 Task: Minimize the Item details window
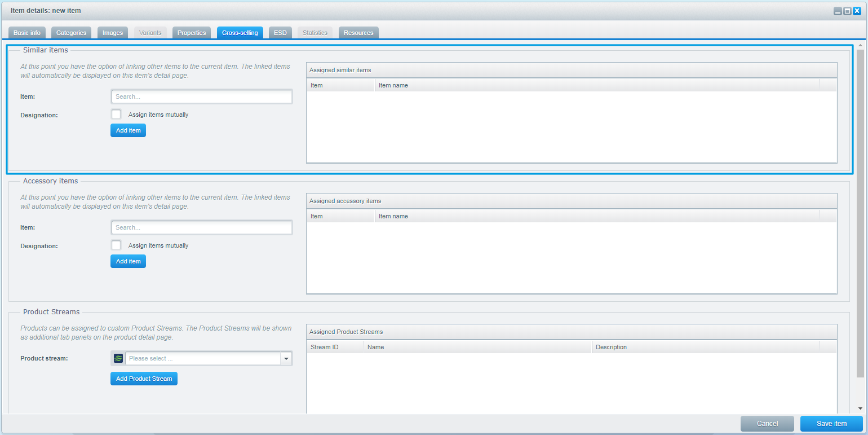838,11
